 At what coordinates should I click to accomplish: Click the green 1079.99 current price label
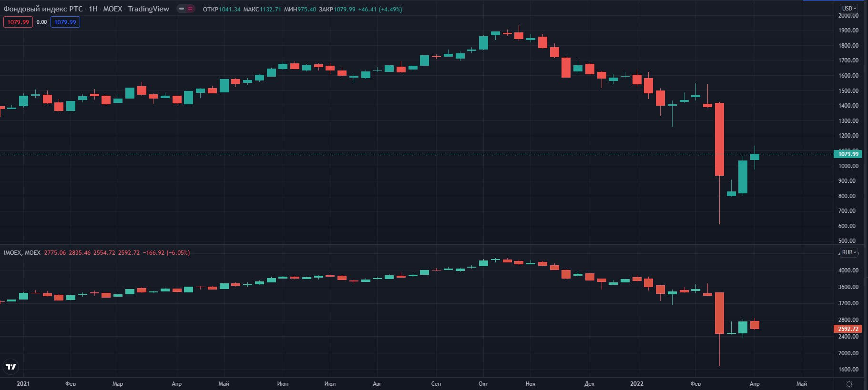(848, 154)
